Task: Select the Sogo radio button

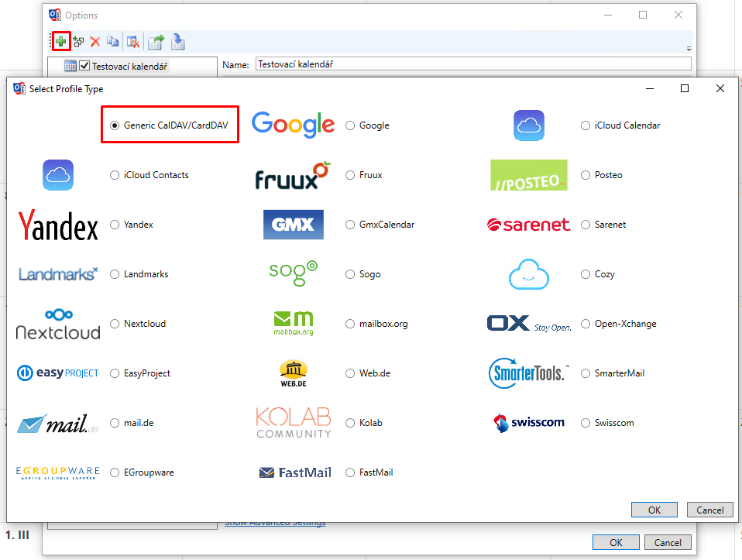Action: [350, 274]
